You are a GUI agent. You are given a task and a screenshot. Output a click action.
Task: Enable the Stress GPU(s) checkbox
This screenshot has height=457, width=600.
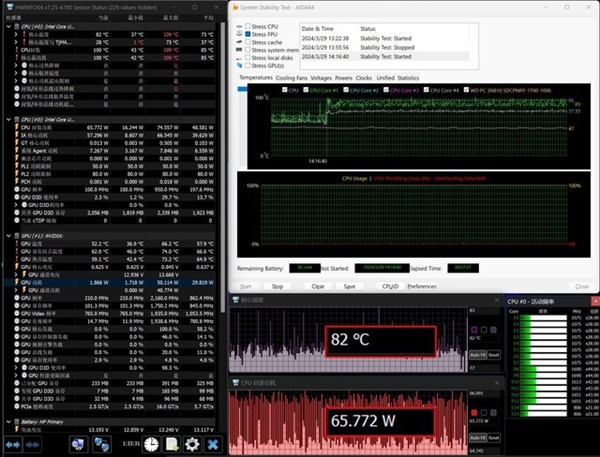pyautogui.click(x=249, y=65)
